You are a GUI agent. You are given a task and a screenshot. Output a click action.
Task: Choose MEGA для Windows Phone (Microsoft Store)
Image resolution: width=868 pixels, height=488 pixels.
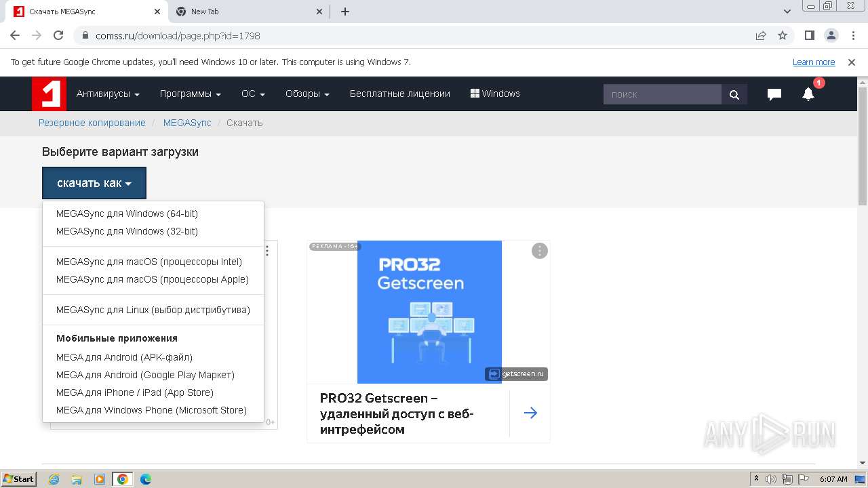(x=151, y=410)
